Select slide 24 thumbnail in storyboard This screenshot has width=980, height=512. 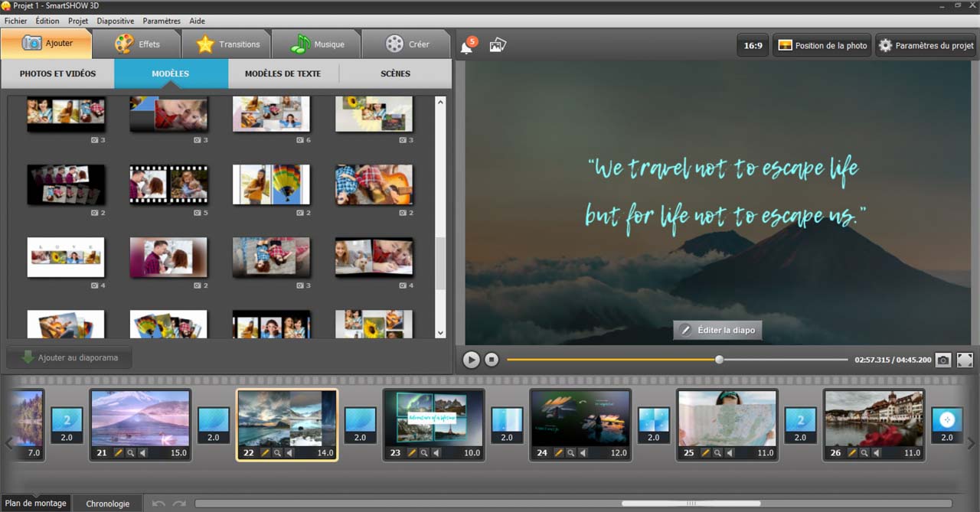tap(580, 418)
